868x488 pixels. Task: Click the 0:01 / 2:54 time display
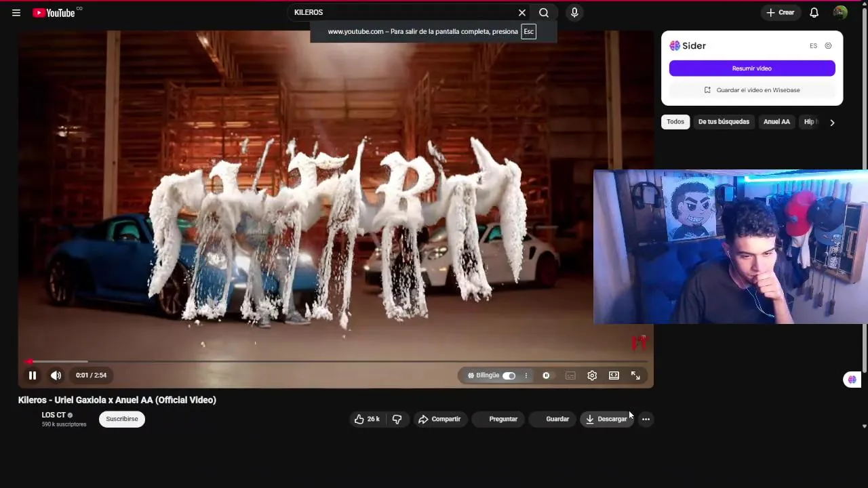tap(91, 375)
